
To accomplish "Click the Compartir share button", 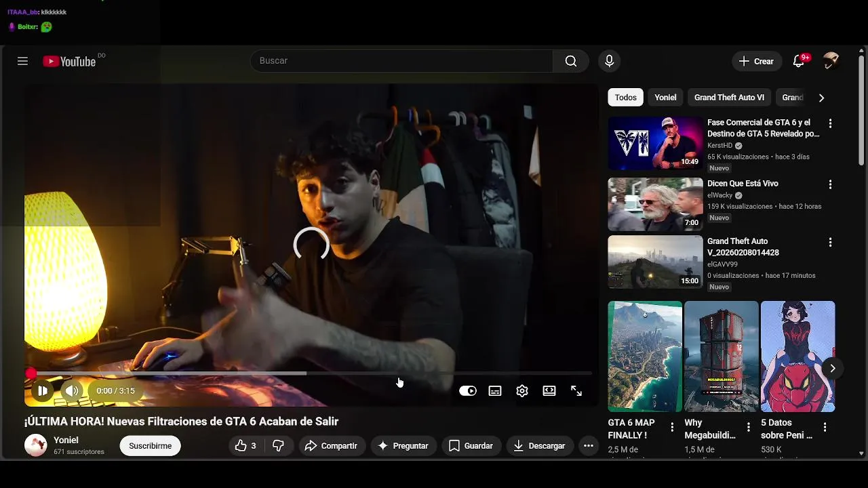I will (332, 446).
